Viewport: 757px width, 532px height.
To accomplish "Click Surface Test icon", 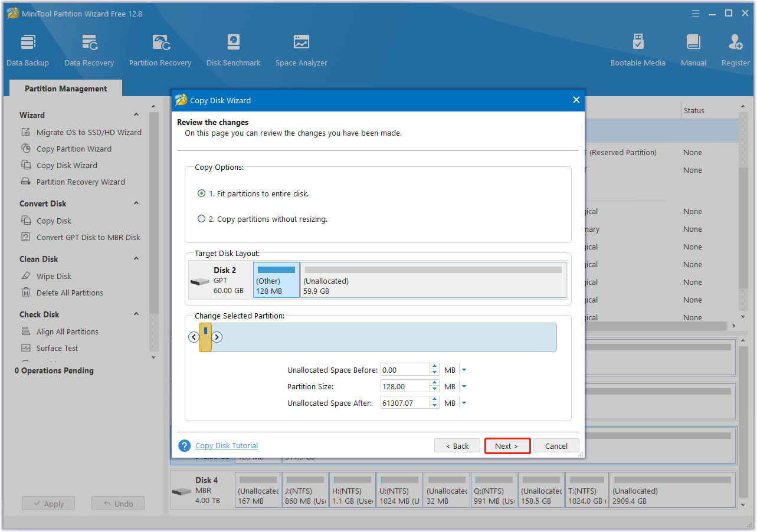I will point(26,348).
